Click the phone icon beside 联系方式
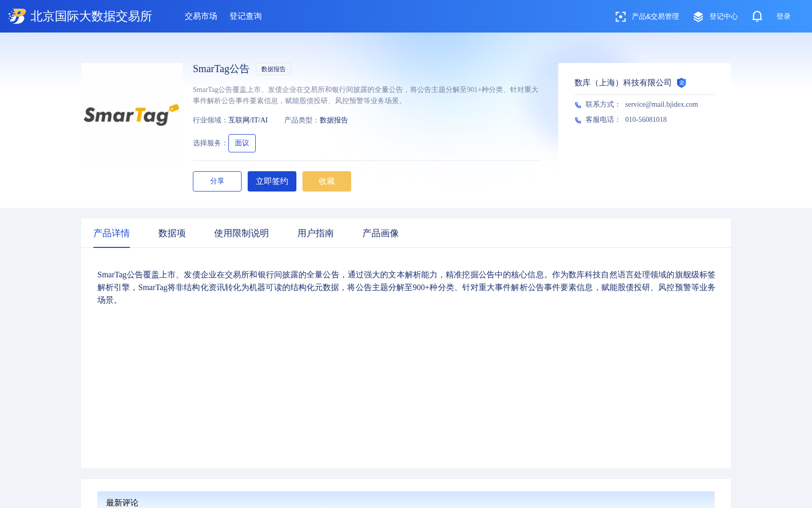The image size is (812, 508). [578, 105]
